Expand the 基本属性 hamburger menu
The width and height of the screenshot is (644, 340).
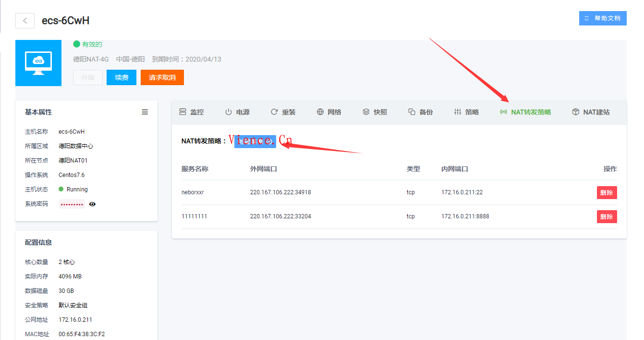[145, 112]
